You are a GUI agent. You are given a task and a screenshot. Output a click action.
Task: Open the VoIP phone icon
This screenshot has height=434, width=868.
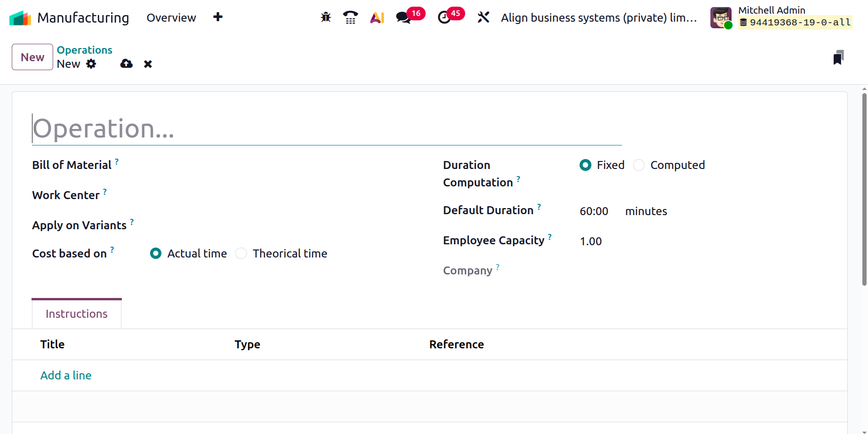tap(350, 18)
